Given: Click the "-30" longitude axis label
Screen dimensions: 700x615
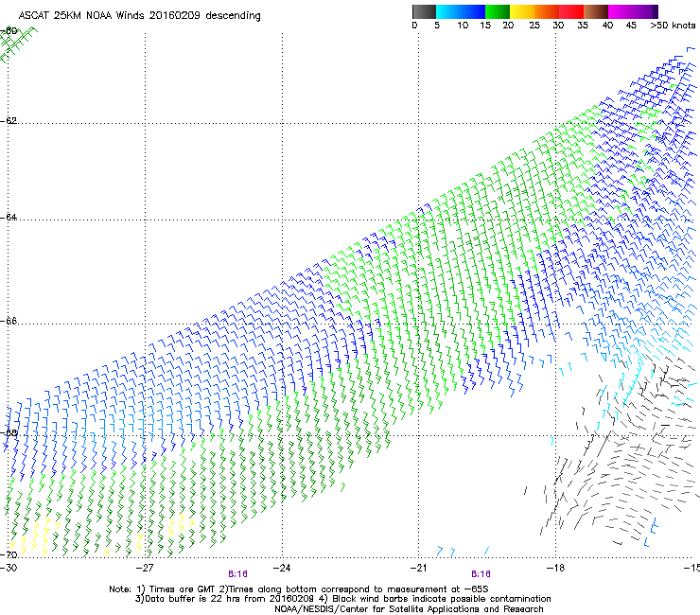Looking at the screenshot, I should (x=9, y=568).
